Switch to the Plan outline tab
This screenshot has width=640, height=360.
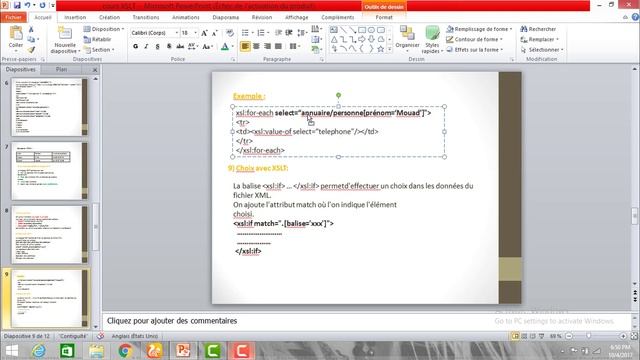pos(61,69)
